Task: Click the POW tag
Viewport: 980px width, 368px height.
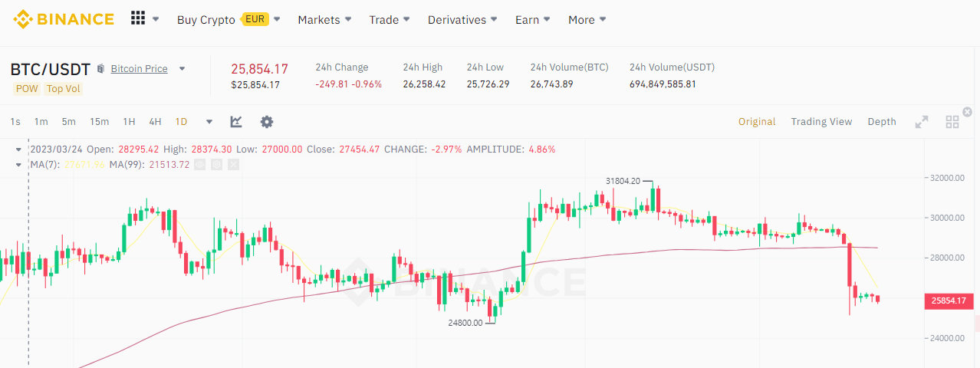Action: (27, 88)
